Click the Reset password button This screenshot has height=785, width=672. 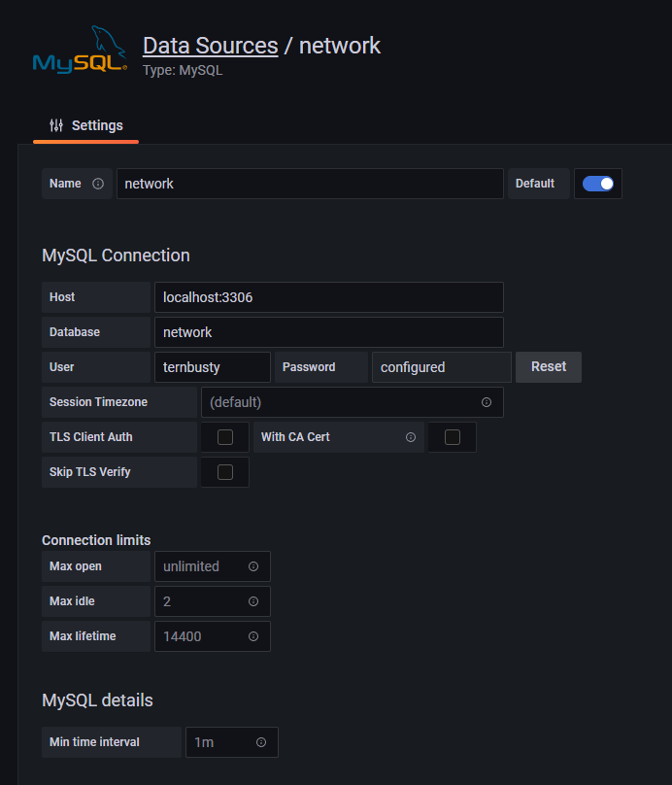pos(549,367)
